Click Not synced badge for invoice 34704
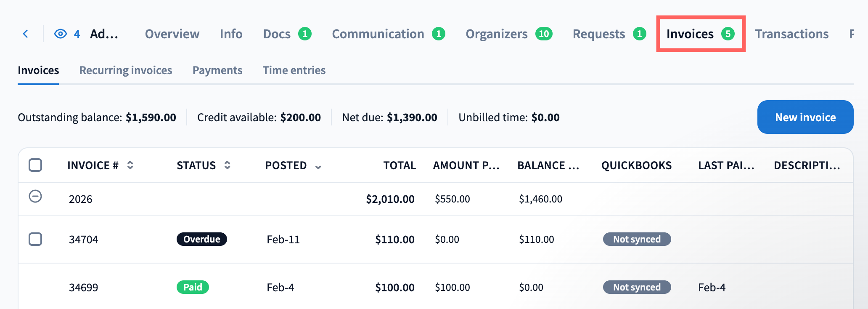This screenshot has width=868, height=309. (637, 239)
